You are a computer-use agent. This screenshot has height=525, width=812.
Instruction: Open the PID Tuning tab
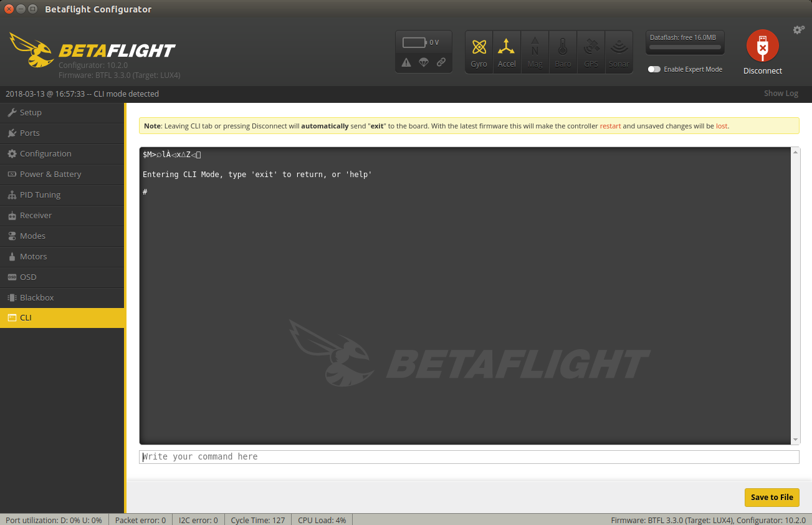tap(62, 195)
